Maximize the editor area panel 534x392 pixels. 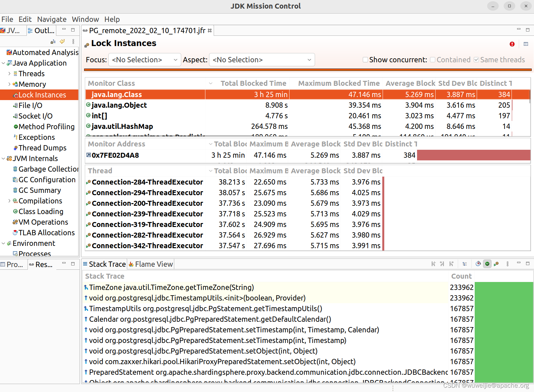528,30
